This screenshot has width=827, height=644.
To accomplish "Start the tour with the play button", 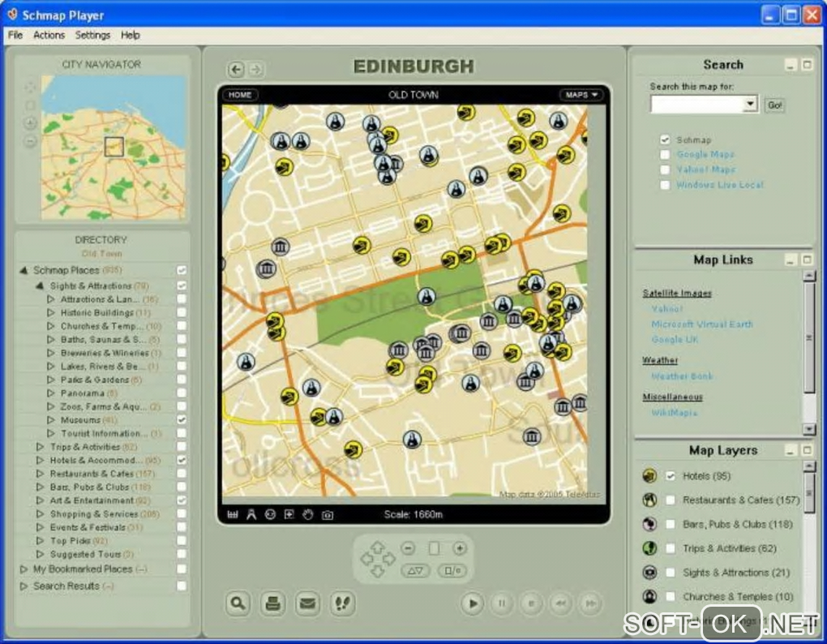I will 473,603.
